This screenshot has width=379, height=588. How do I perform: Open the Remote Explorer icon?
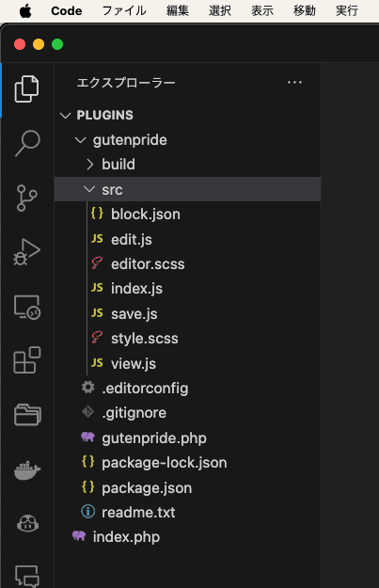click(27, 307)
